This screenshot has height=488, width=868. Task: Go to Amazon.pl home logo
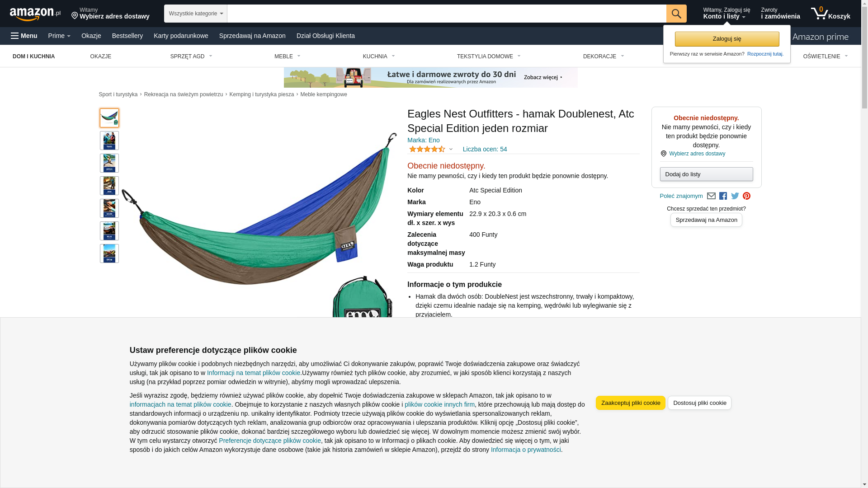click(35, 14)
